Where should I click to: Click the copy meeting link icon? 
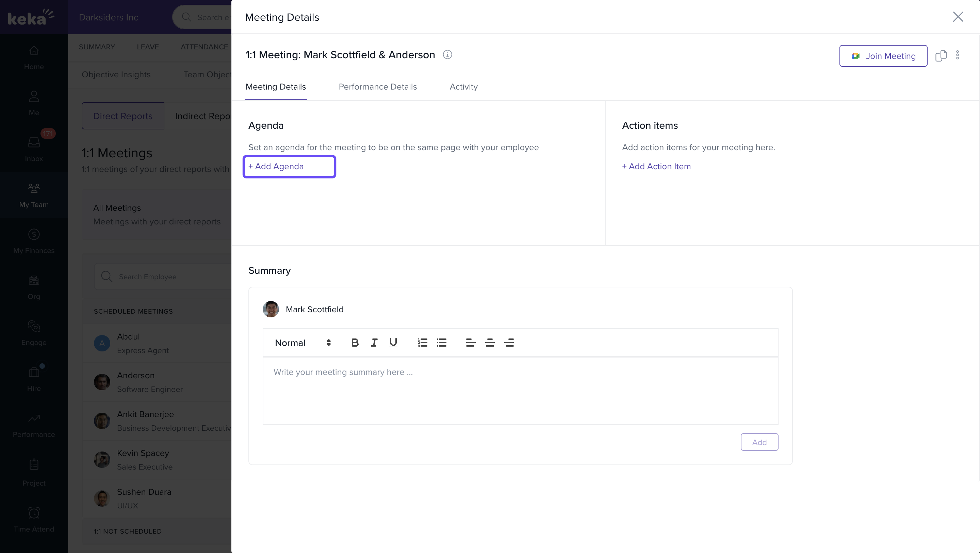click(941, 56)
